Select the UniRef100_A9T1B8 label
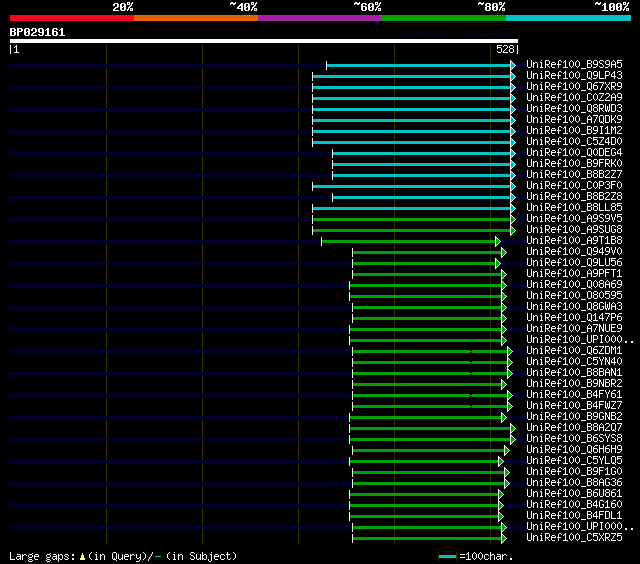 pos(574,241)
